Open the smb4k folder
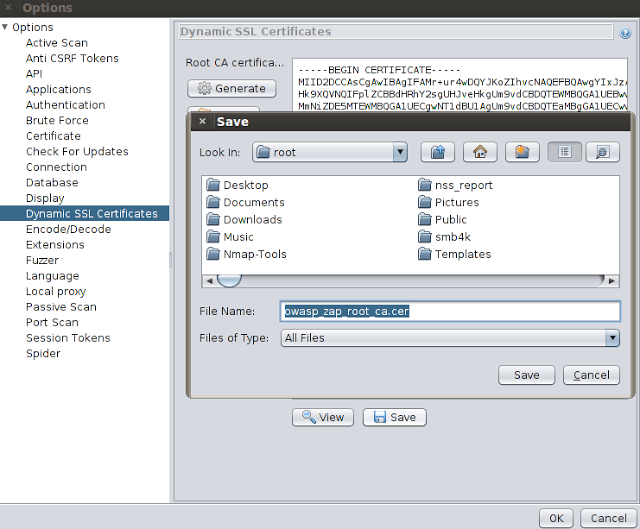This screenshot has width=640, height=529. tap(444, 237)
